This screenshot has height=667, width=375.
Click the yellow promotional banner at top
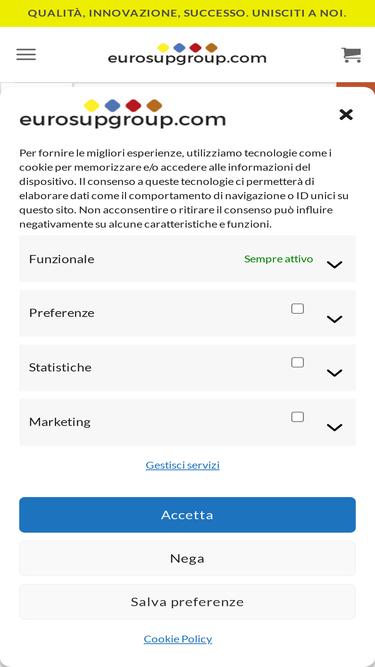coord(188,13)
